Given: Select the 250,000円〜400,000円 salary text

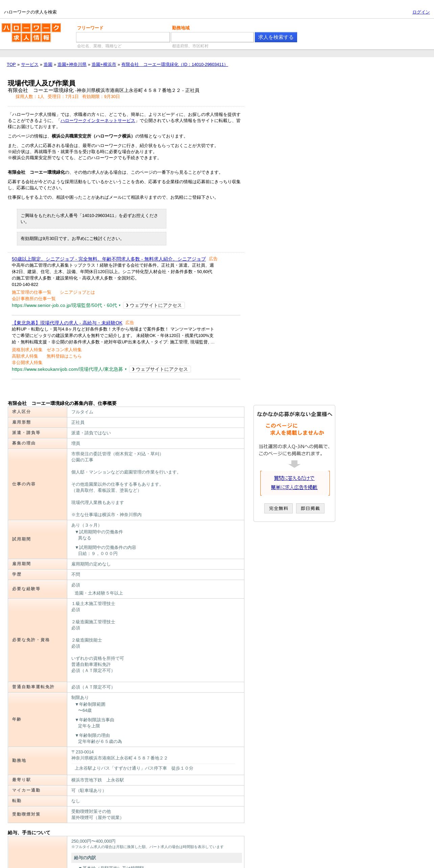Looking at the screenshot, I should pyautogui.click(x=93, y=841).
